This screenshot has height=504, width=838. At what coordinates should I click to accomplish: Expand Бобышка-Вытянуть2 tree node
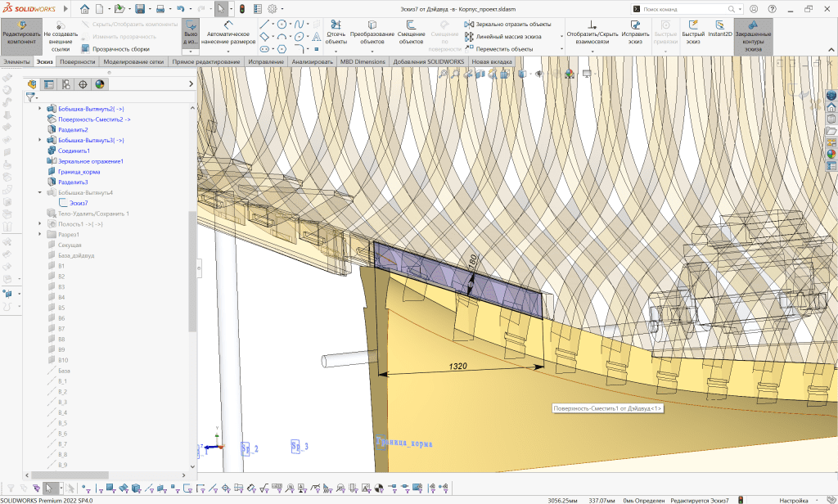click(40, 109)
